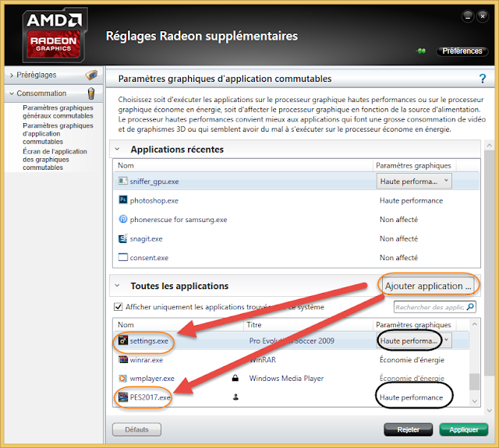Click the scroll-down arrow of all-applications list
499x448 pixels.
(x=475, y=401)
